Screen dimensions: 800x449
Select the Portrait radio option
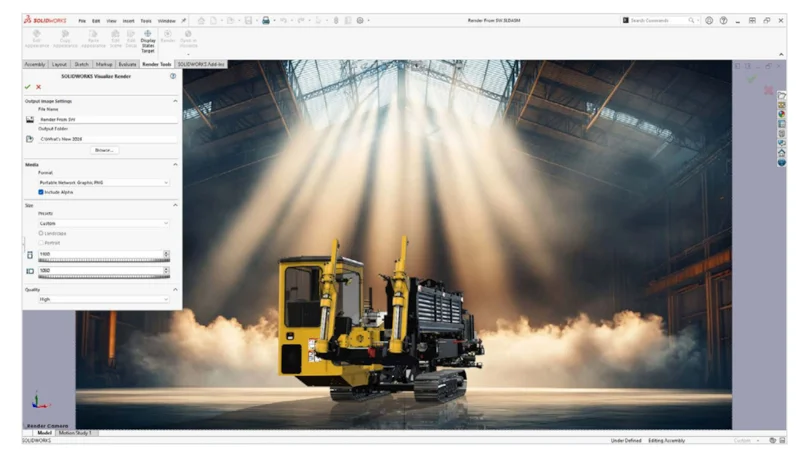[x=41, y=242]
